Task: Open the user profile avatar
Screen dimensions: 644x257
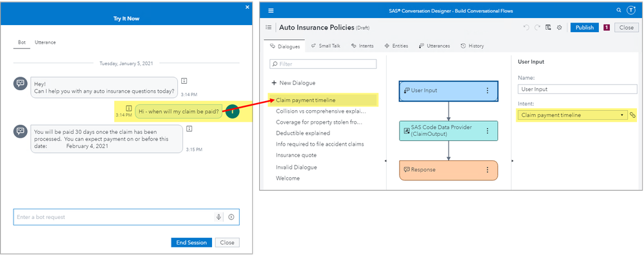Action: click(x=631, y=11)
